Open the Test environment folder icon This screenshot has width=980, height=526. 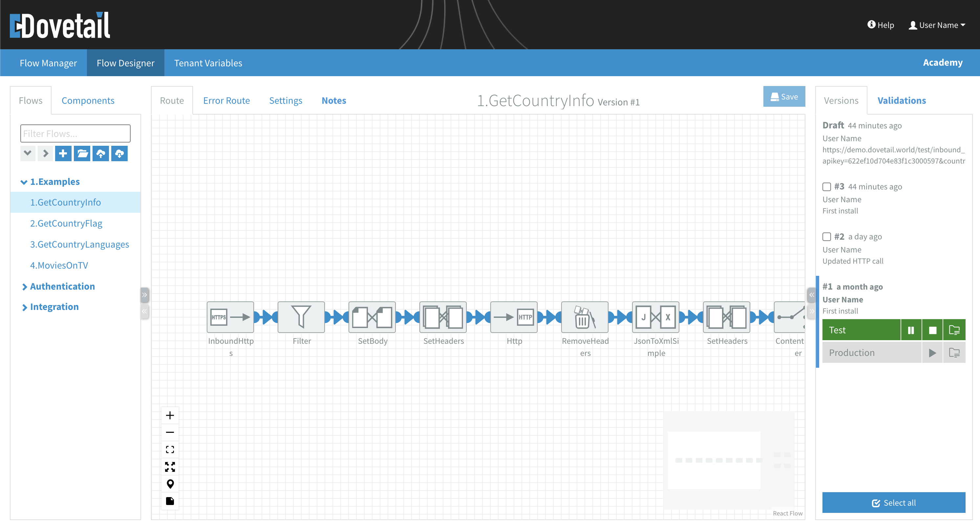click(x=954, y=330)
